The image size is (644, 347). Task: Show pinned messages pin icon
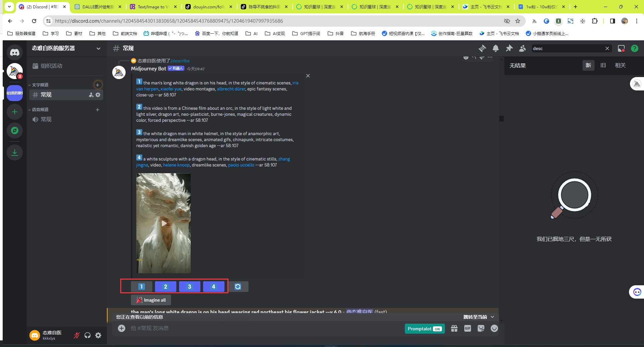tap(509, 48)
